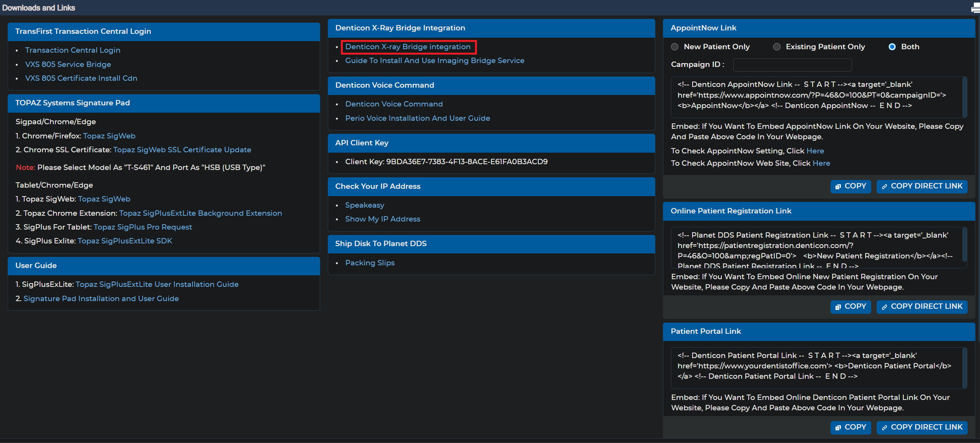
Task: Click the Tablet/Chrome/Edge text
Action: (54, 185)
